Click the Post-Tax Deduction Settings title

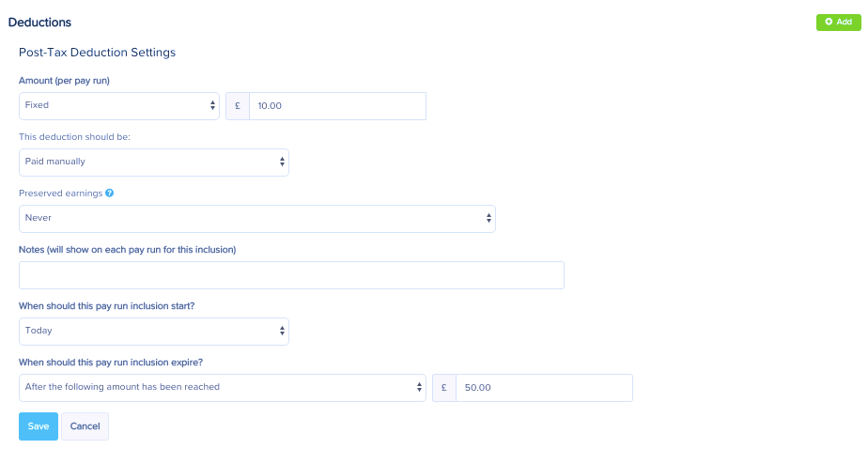click(x=98, y=53)
